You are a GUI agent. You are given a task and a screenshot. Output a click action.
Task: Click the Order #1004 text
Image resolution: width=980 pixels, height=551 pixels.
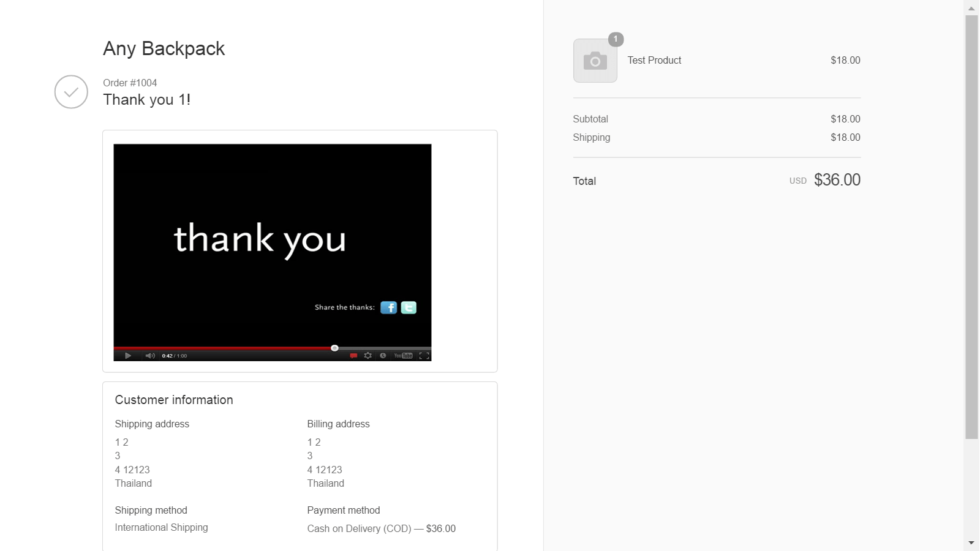click(130, 83)
